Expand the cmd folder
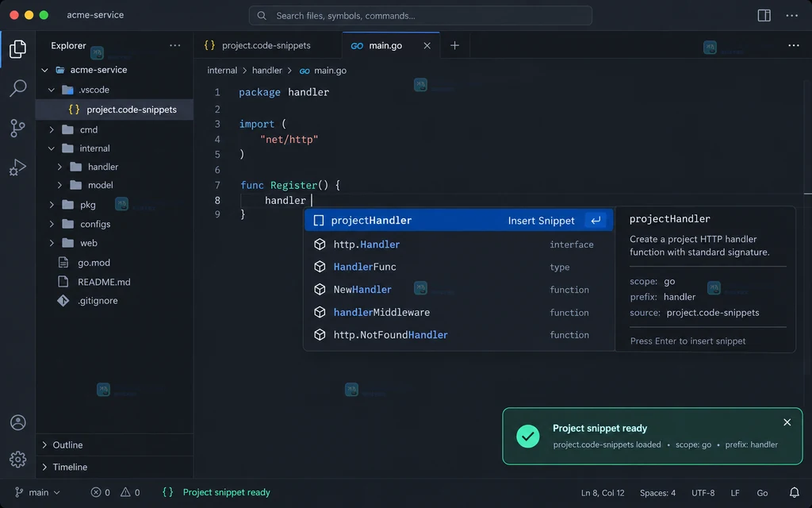Image resolution: width=812 pixels, height=508 pixels. click(x=52, y=129)
